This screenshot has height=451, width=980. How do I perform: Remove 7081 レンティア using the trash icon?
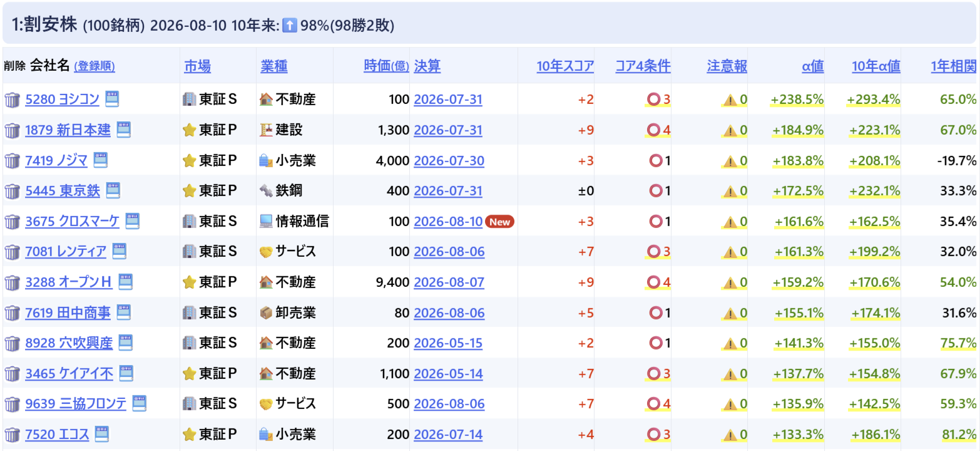pyautogui.click(x=13, y=252)
